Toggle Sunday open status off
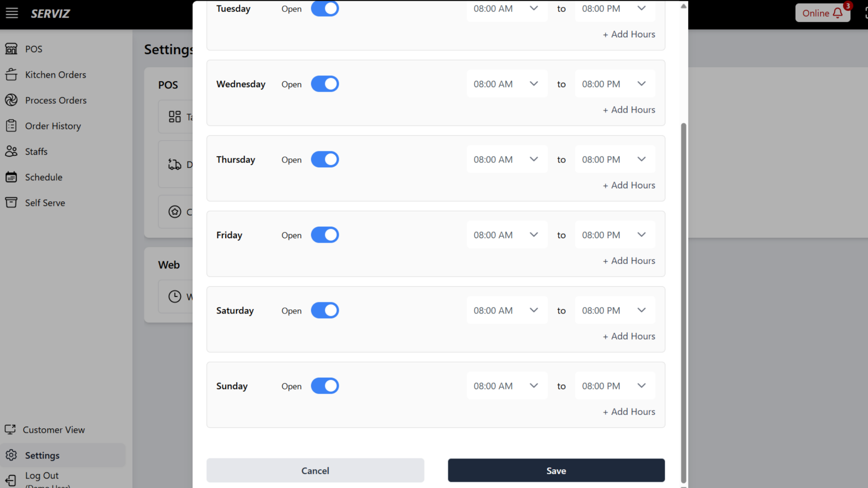 (325, 386)
